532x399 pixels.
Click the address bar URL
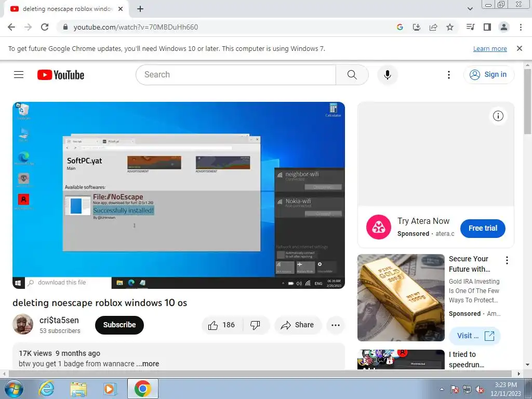coord(136,27)
